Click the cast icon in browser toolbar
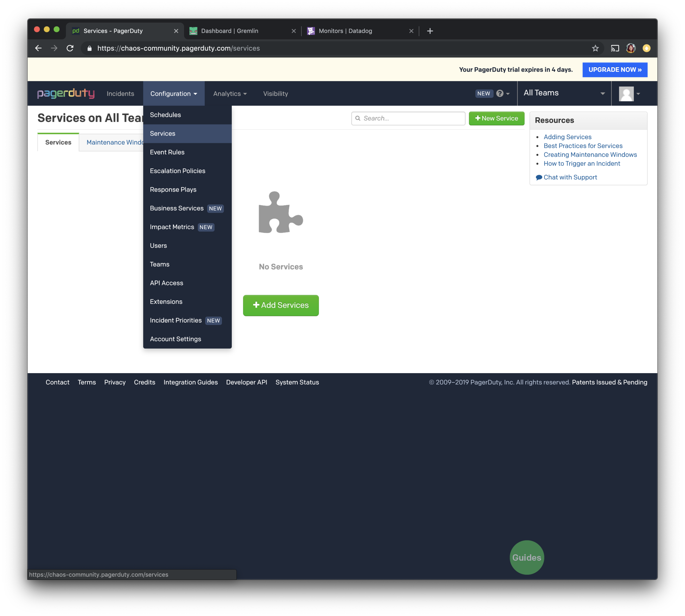 point(615,48)
